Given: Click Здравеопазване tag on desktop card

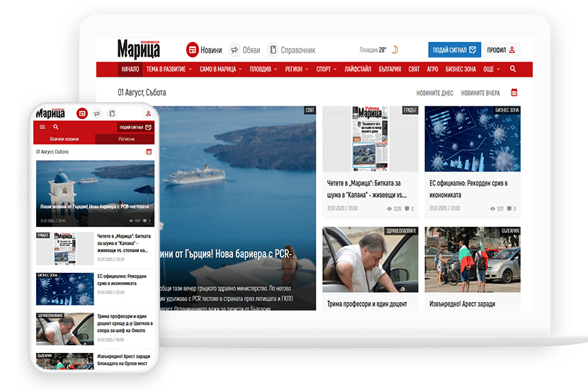Looking at the screenshot, I should (x=401, y=230).
